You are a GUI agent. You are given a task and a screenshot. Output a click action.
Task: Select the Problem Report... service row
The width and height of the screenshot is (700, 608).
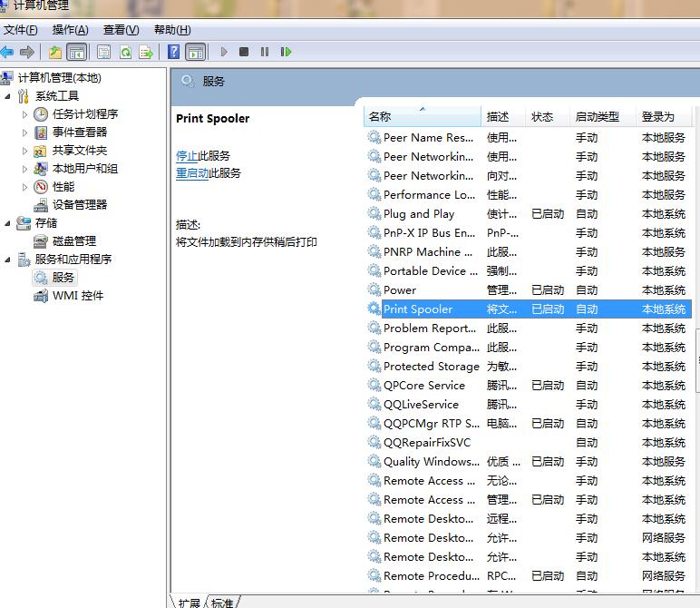tap(528, 329)
